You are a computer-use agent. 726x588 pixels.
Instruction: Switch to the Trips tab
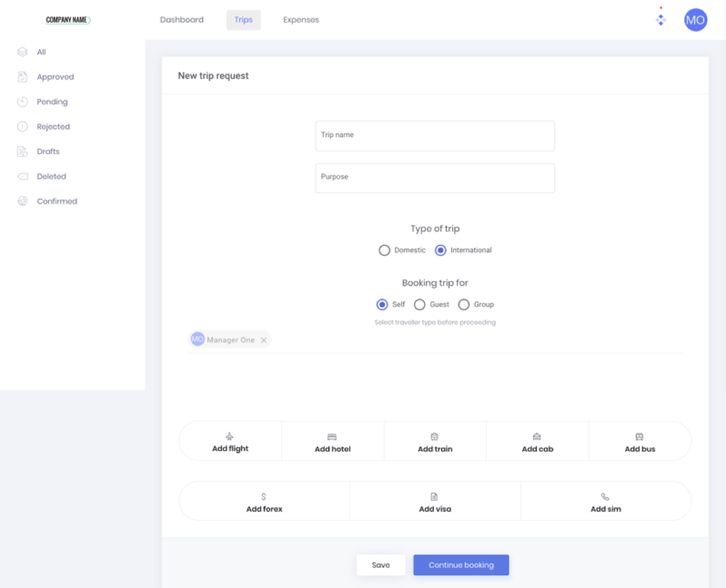pyautogui.click(x=244, y=20)
